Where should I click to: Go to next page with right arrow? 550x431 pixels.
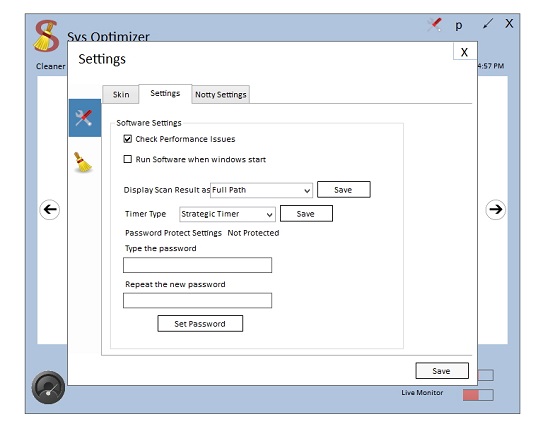tap(495, 209)
